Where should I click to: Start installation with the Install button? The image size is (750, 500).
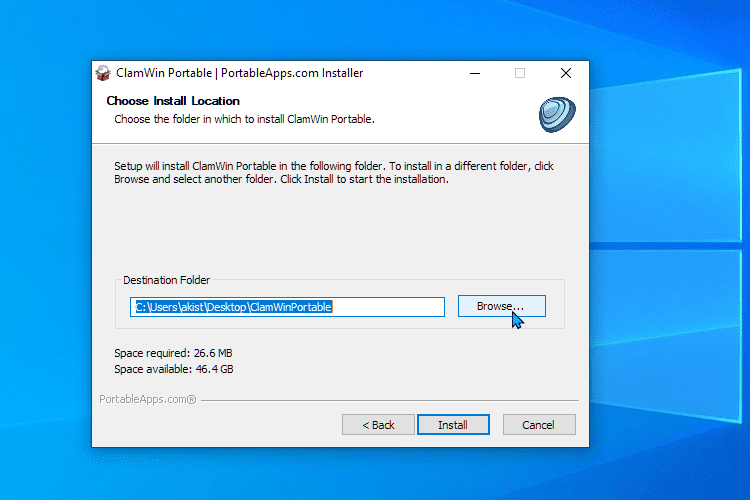click(x=453, y=424)
